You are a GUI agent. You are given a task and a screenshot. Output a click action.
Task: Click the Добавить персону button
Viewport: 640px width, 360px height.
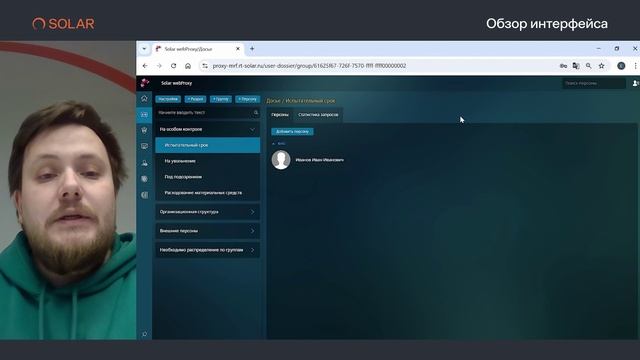click(x=292, y=131)
